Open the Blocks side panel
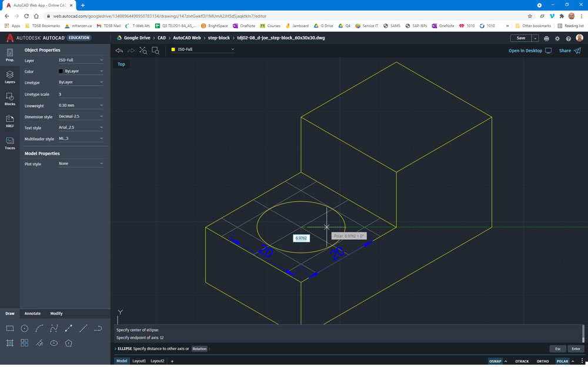The height and width of the screenshot is (367, 588). [x=10, y=99]
